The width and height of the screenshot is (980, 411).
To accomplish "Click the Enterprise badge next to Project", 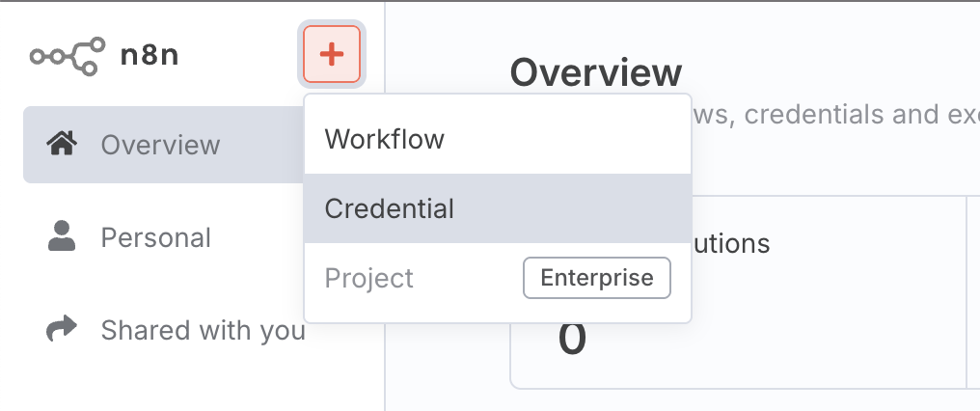I will click(x=596, y=279).
